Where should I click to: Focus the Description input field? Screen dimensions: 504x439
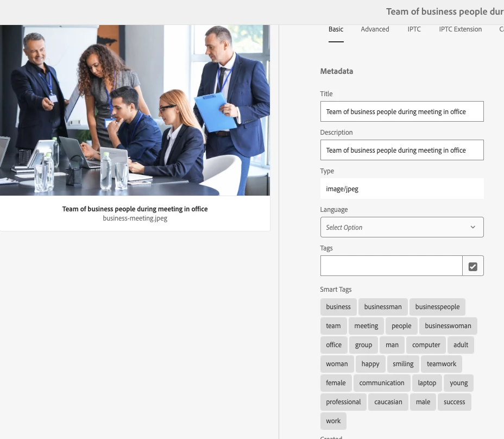(x=402, y=150)
